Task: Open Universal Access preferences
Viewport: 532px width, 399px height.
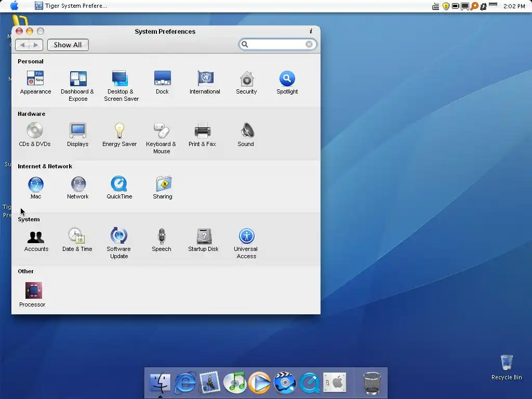Action: click(246, 243)
